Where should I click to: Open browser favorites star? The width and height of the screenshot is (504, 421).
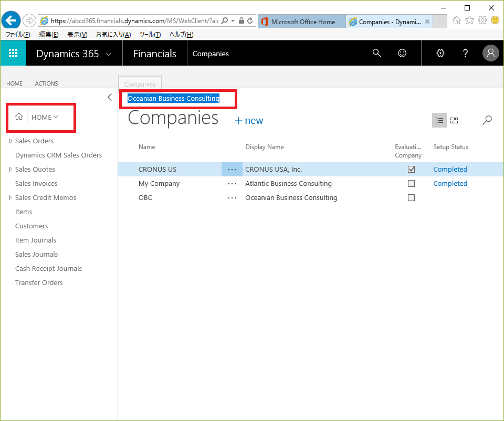pos(469,20)
